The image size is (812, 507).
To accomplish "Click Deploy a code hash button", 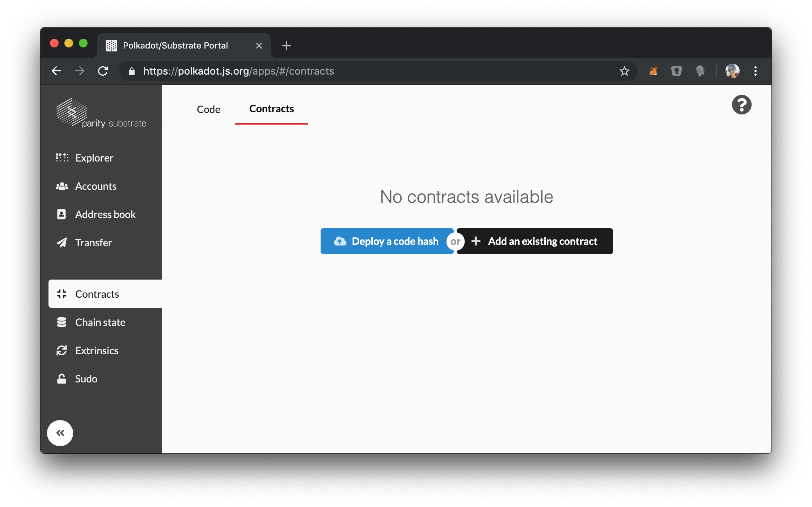I will click(x=386, y=241).
